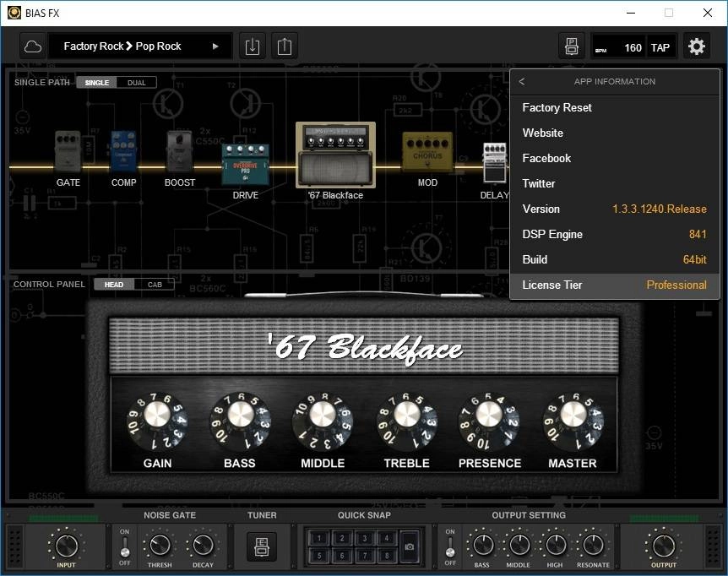728x576 pixels.
Task: Select the GATE pedal in signal chain
Action: [x=68, y=152]
